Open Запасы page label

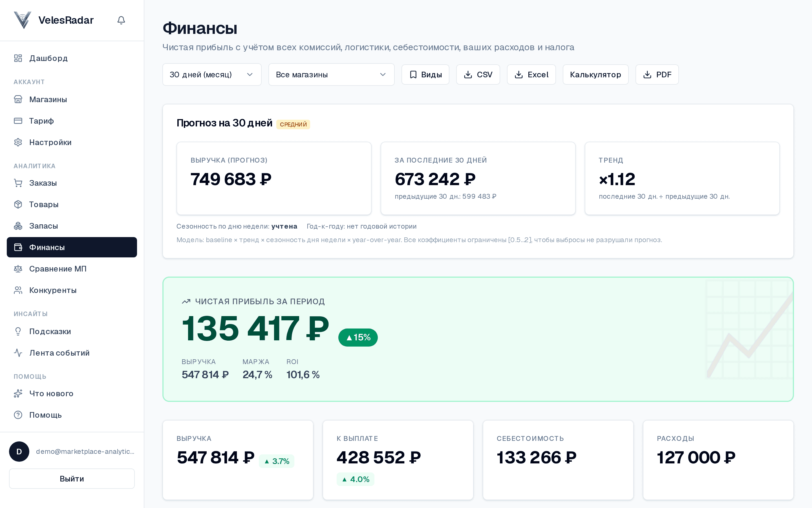[44, 226]
